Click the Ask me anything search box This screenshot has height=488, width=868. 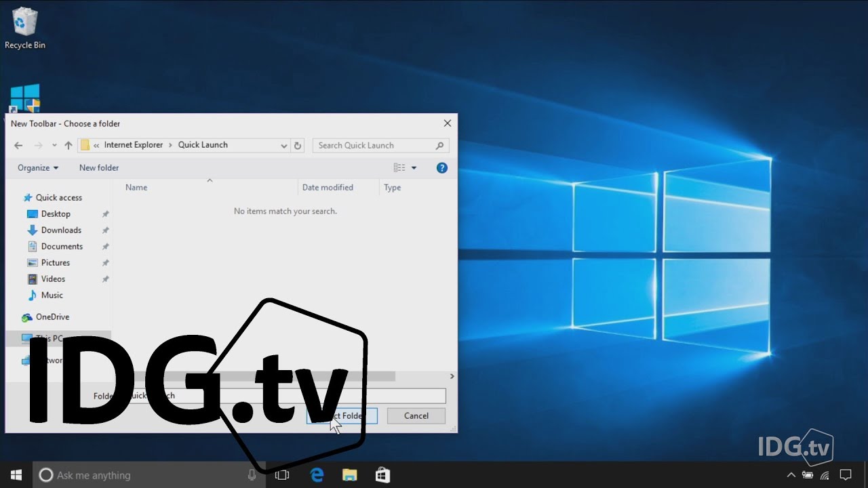point(149,475)
